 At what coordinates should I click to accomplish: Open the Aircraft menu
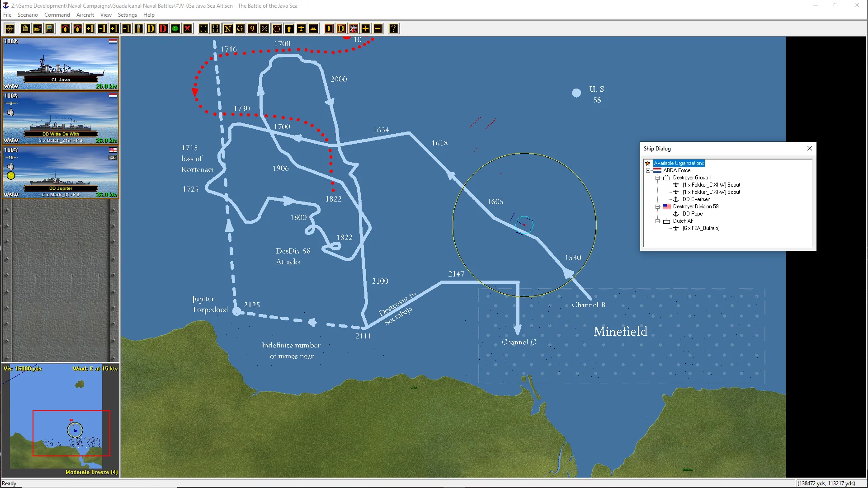pyautogui.click(x=85, y=15)
